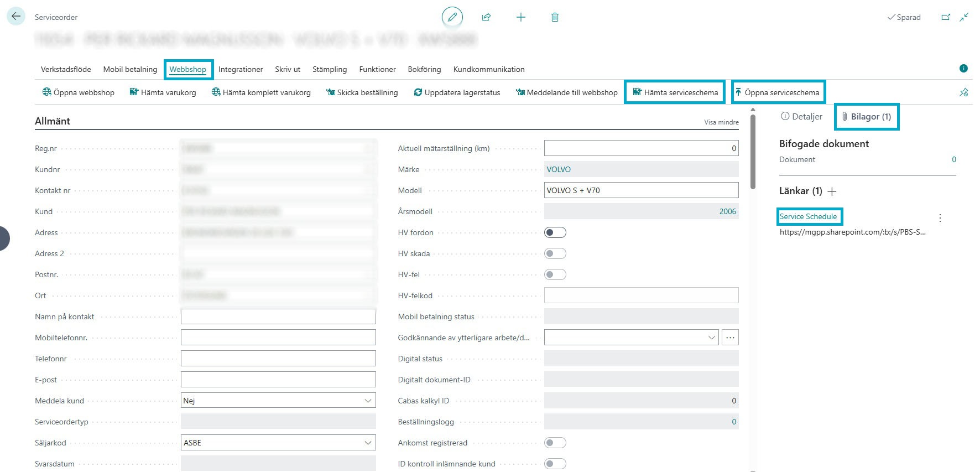Screen dimensions: 980x472
Task: Open the Integrationer menu tab
Action: point(240,69)
